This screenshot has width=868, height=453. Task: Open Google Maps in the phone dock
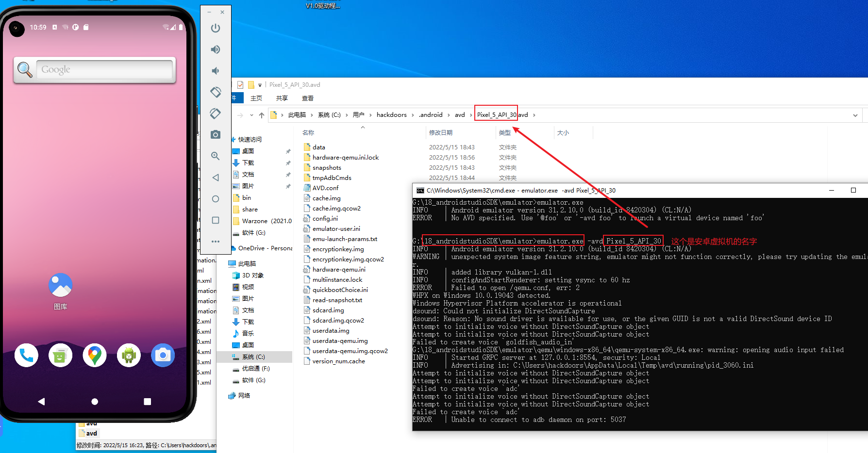point(95,356)
